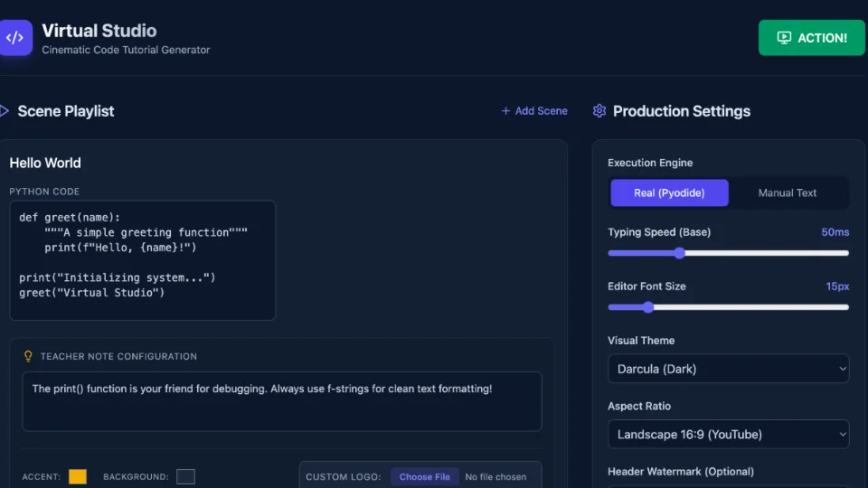868x488 pixels.
Task: Click the Editor Font Size slider handle
Action: point(647,307)
